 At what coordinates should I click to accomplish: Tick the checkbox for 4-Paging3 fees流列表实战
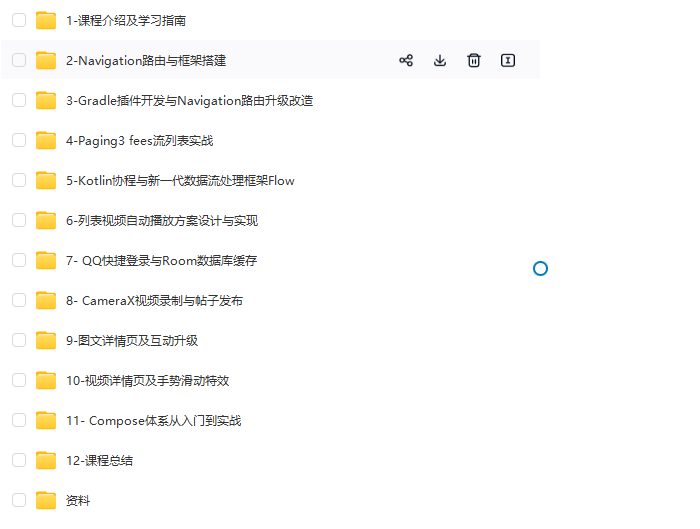pyautogui.click(x=19, y=140)
